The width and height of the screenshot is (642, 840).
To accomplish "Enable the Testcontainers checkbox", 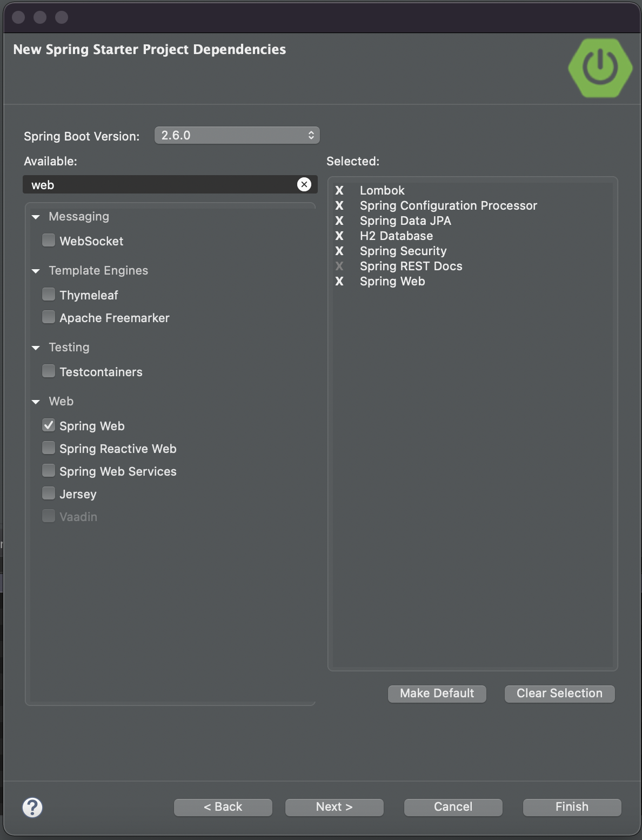I will point(49,371).
